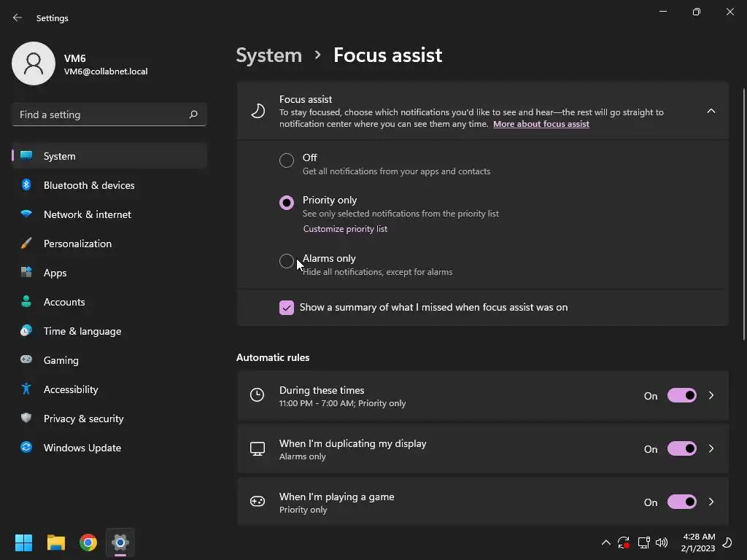Uncheck Show a summary of what I missed
Image resolution: width=747 pixels, height=560 pixels.
coord(287,308)
